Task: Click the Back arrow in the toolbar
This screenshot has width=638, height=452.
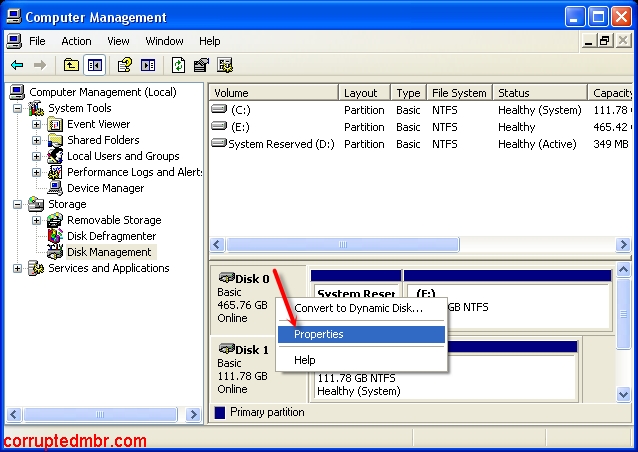Action: [17, 65]
